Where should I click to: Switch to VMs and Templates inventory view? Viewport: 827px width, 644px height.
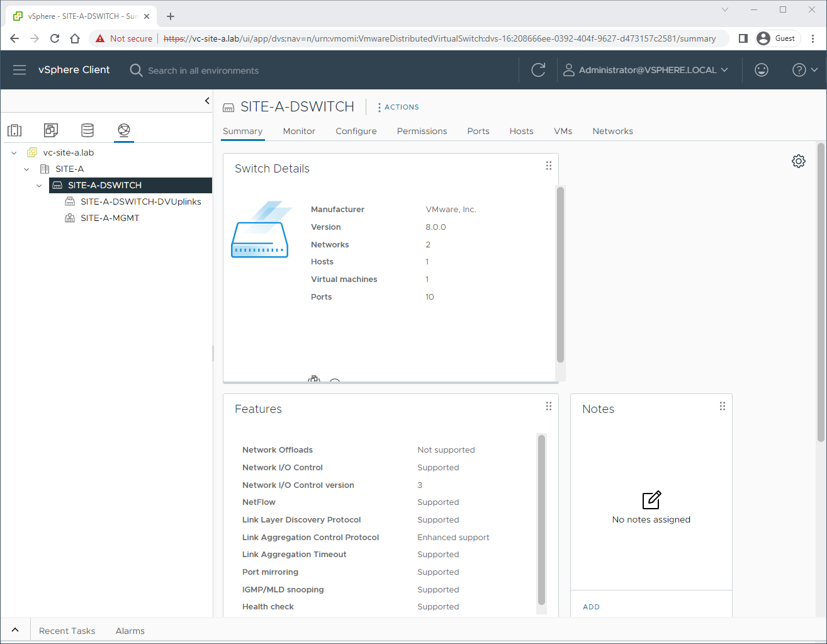pyautogui.click(x=51, y=130)
